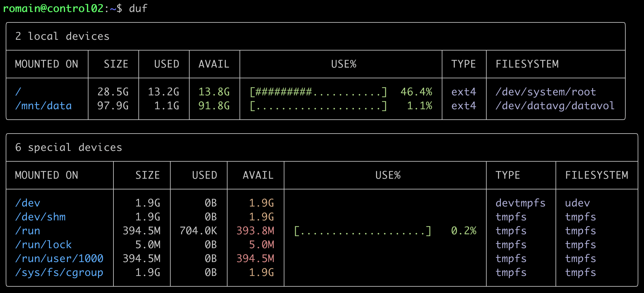Click the tmpfs type in the /dev/shm row
Viewport: 644px width, 293px height.
pyautogui.click(x=511, y=217)
